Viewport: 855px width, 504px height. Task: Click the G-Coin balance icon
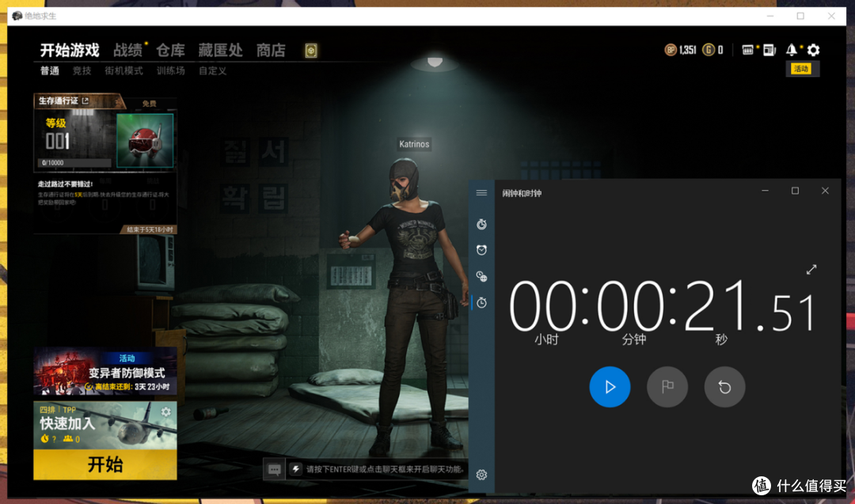pos(709,50)
